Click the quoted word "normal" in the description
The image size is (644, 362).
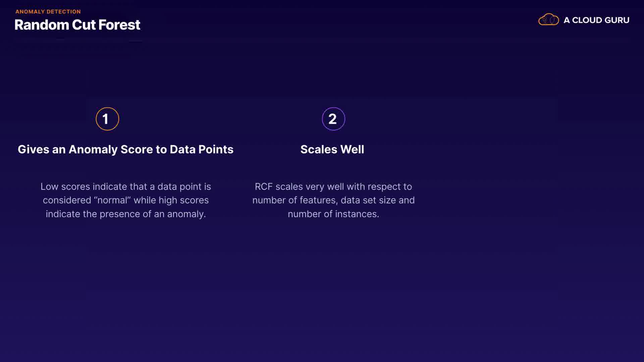click(112, 200)
